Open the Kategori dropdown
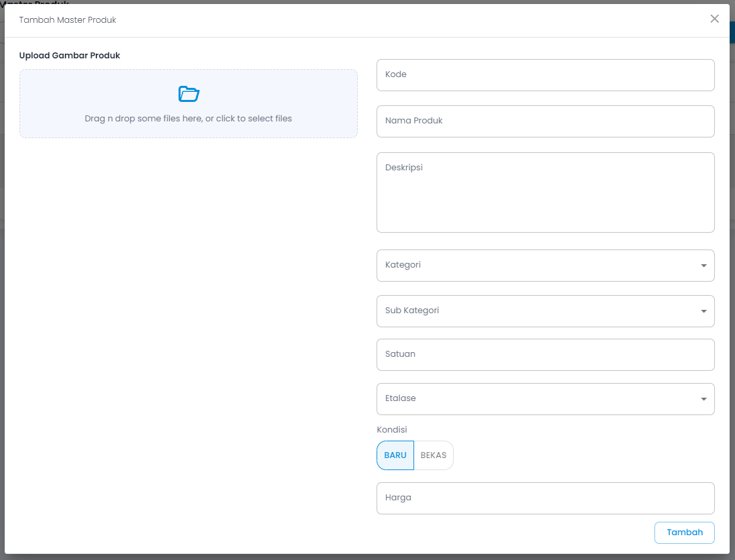Viewport: 735px width, 560px height. pyautogui.click(x=546, y=266)
